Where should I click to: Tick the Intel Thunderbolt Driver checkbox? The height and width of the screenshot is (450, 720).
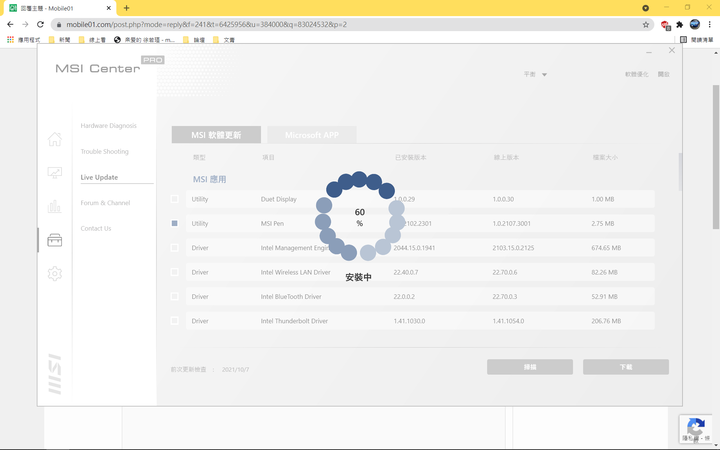click(x=174, y=321)
